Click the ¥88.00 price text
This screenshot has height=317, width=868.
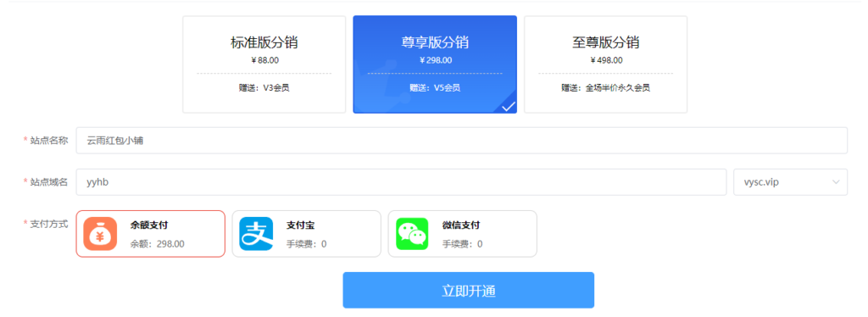[x=264, y=60]
